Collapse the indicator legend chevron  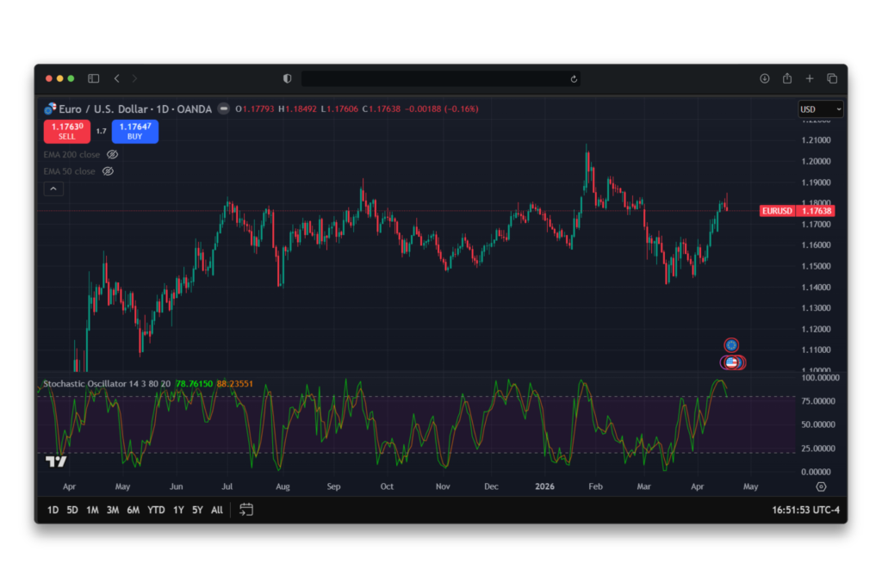coord(53,189)
